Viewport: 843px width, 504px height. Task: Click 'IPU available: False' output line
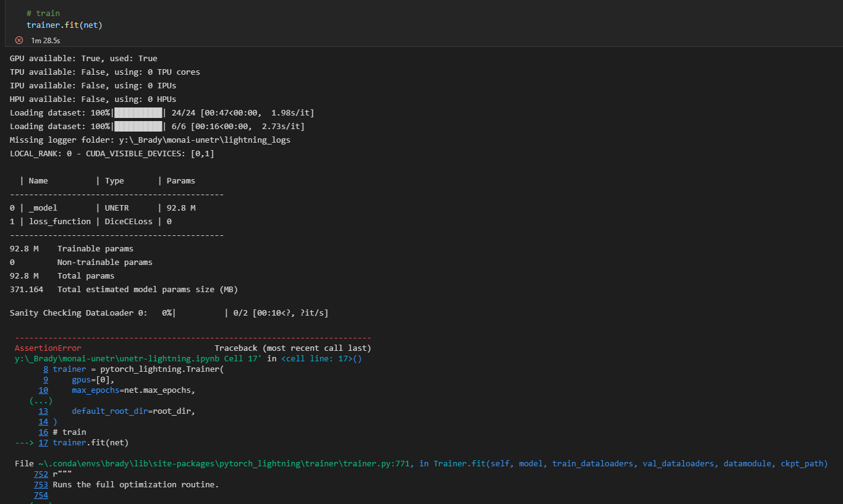[93, 85]
